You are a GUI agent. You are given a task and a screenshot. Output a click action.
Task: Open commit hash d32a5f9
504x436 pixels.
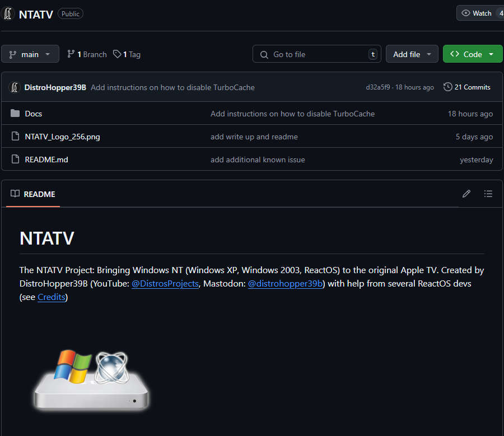click(x=377, y=87)
